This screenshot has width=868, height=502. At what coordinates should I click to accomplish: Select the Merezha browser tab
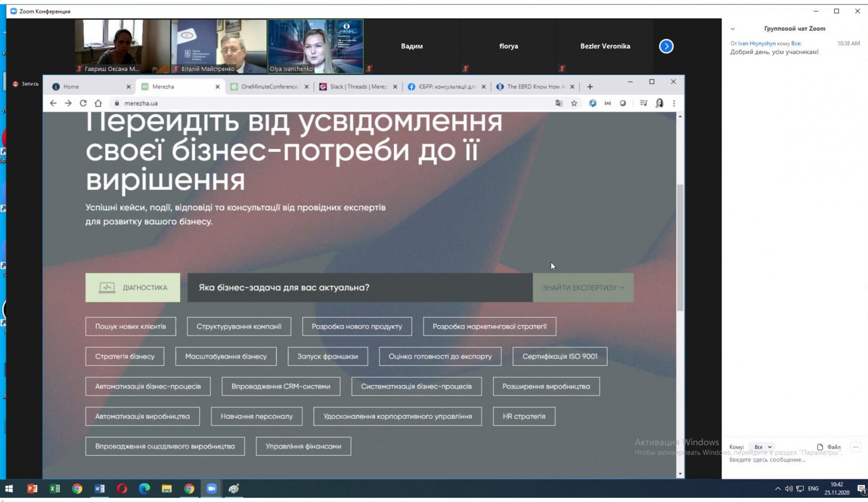(180, 87)
